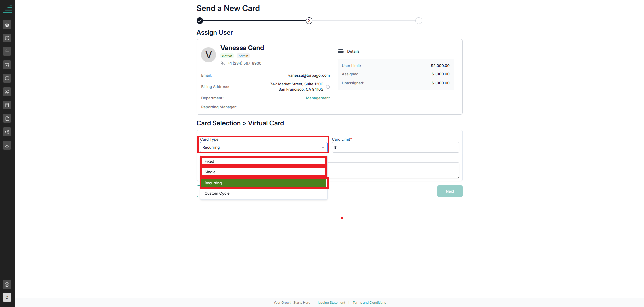Screen dimensions: 644x307
Task: Collapse the Card Type dropdown chevron
Action: point(323,147)
